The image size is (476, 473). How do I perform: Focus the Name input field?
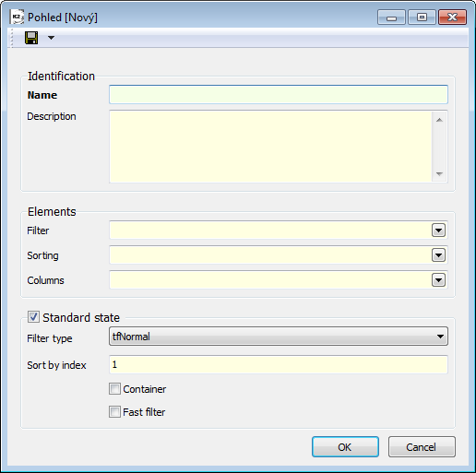click(x=279, y=95)
